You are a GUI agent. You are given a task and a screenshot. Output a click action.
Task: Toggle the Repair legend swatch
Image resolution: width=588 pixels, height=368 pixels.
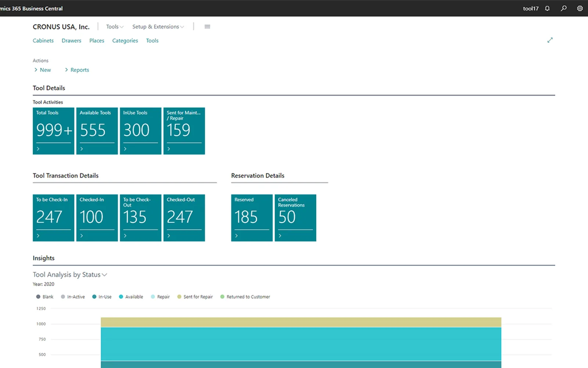pyautogui.click(x=153, y=297)
